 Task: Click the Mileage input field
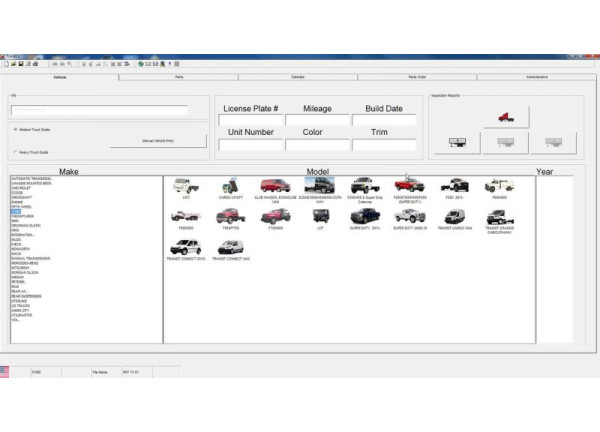point(317,121)
